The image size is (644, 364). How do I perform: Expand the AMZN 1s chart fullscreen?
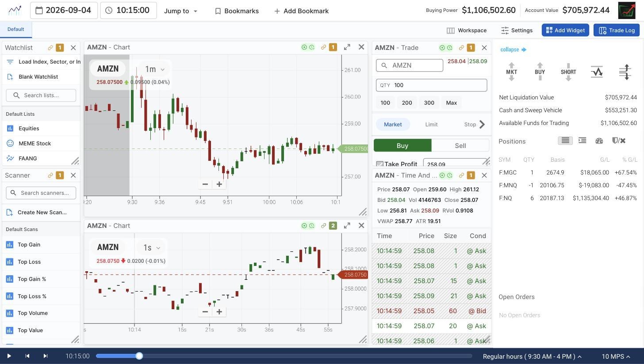(347, 226)
